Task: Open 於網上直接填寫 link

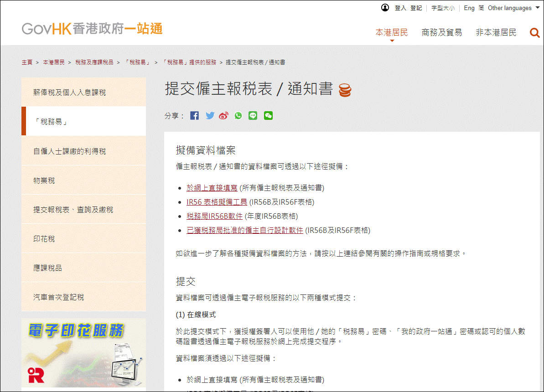Action: (212, 187)
